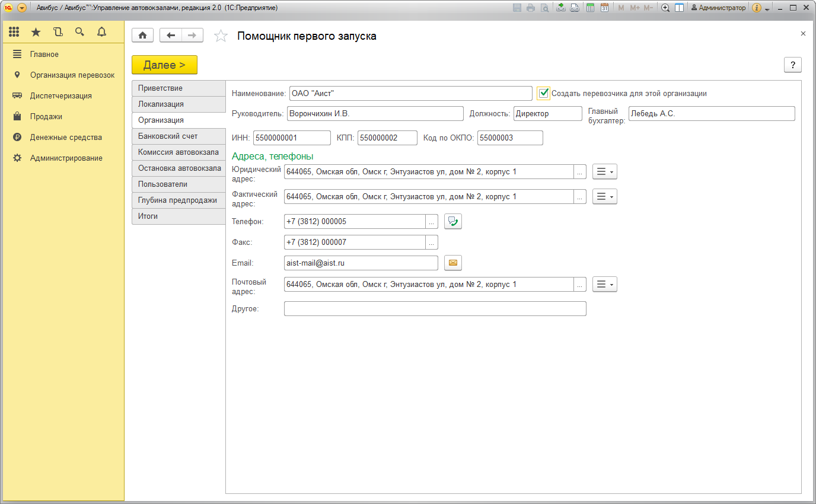Expand the dropdown menu beside Юридический адрес
Screen dimensions: 816x504
(x=604, y=171)
